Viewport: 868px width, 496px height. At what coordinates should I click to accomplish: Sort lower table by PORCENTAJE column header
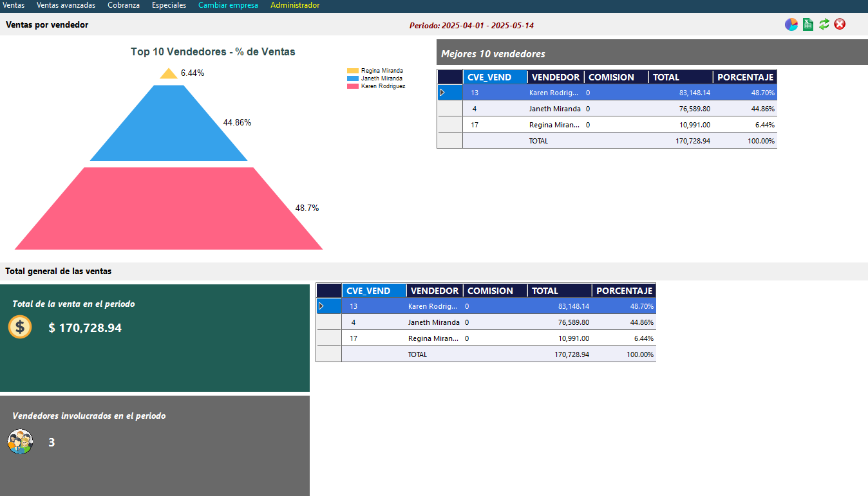coord(624,291)
